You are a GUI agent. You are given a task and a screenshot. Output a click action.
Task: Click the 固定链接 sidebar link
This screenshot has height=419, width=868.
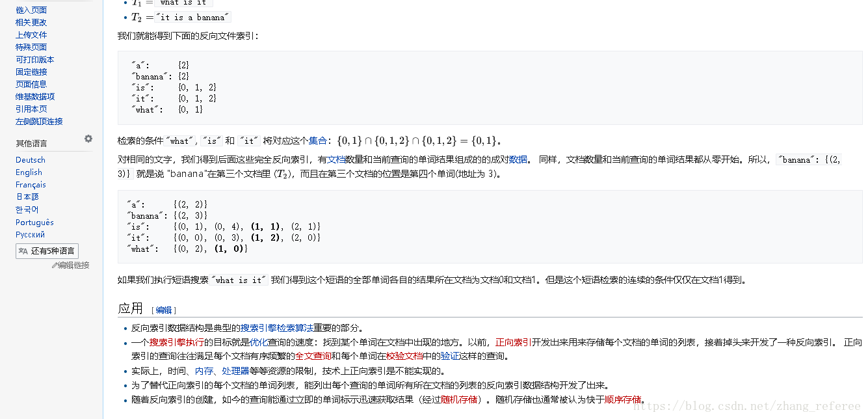point(31,72)
